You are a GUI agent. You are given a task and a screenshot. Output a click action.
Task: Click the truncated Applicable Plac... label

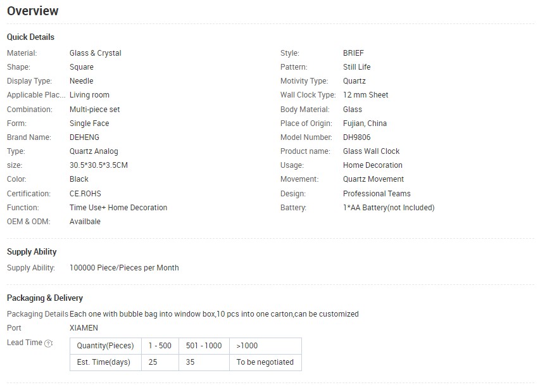tap(36, 95)
